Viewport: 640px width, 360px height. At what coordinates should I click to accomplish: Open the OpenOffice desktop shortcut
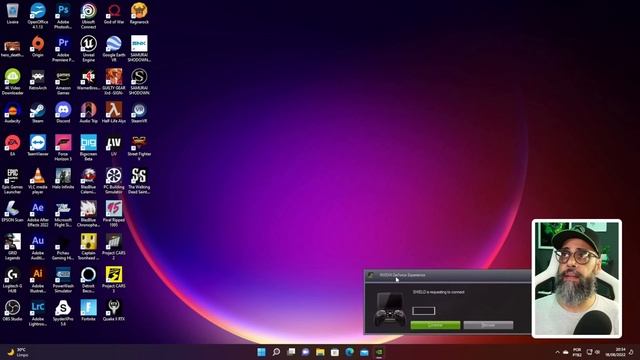tap(38, 16)
